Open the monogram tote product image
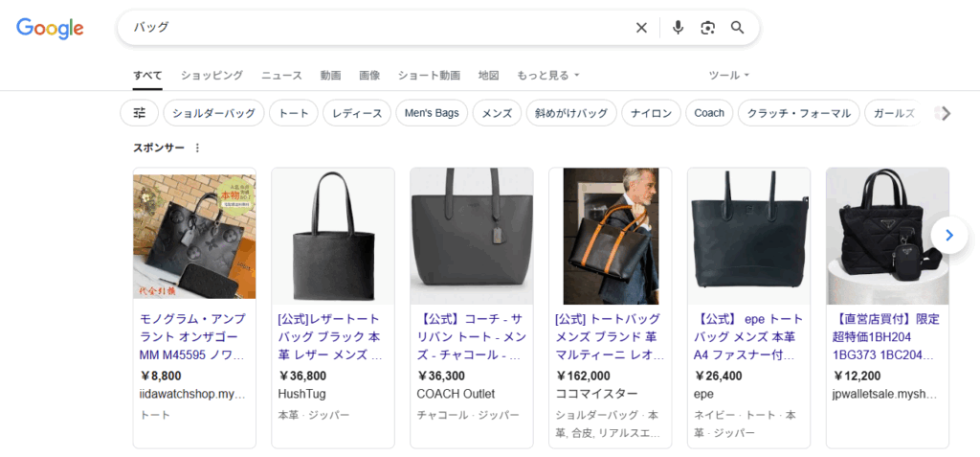 coord(194,236)
